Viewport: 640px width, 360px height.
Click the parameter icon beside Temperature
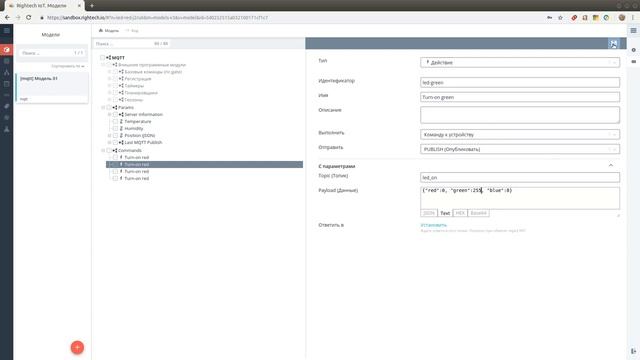pos(121,121)
